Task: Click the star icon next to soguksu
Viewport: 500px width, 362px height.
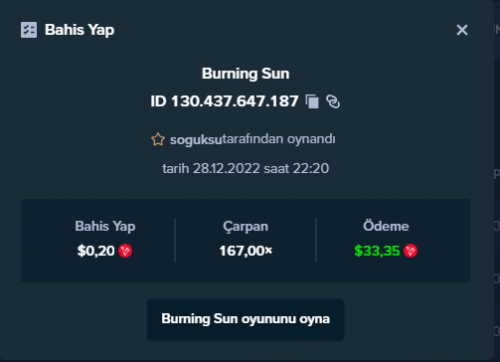Action: click(x=158, y=139)
